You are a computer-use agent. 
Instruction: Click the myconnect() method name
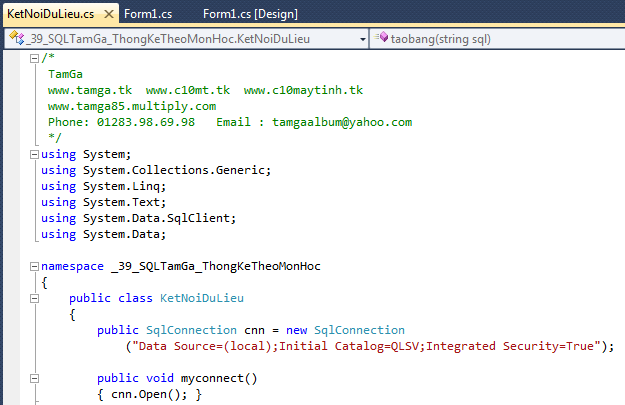219,378
